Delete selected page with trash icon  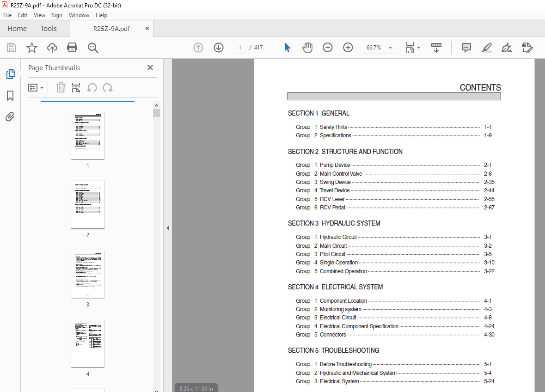61,87
